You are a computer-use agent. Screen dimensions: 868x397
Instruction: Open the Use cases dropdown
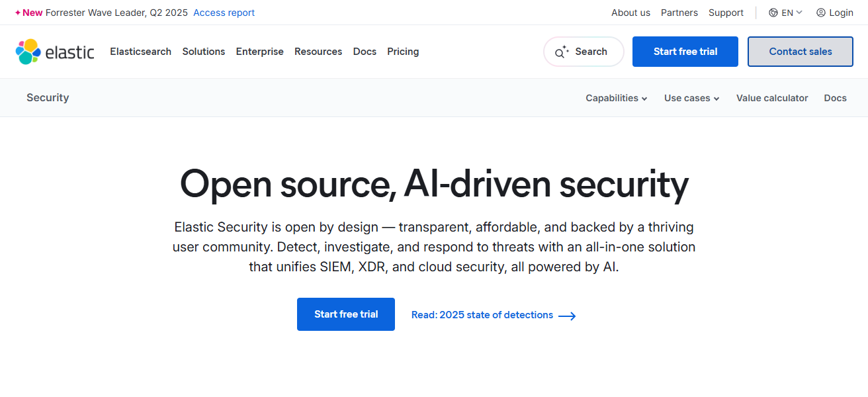[691, 97]
